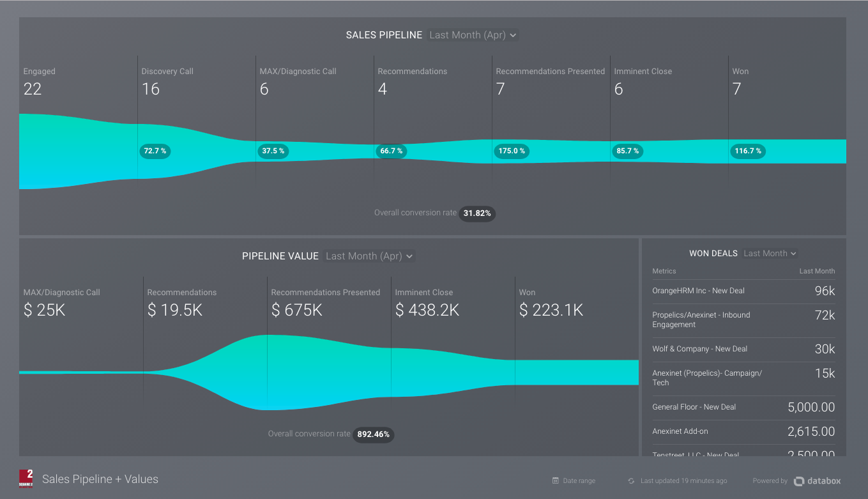Select the Discovery Call value 16
This screenshot has width=868, height=499.
[151, 89]
